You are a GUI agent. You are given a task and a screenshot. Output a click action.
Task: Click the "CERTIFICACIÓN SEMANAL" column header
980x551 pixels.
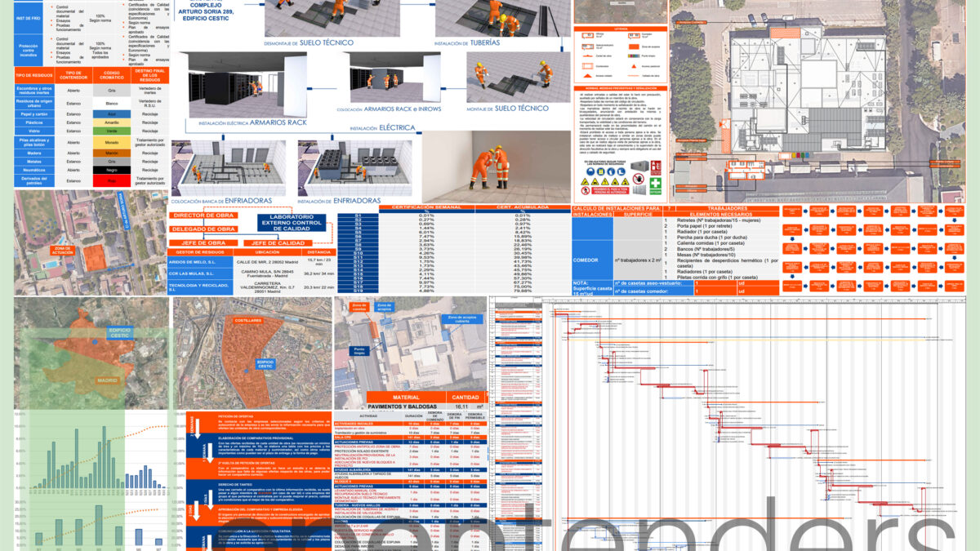(426, 207)
